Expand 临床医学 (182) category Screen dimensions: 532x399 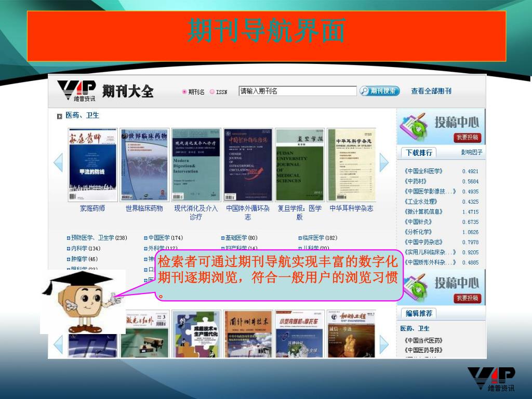(317, 238)
